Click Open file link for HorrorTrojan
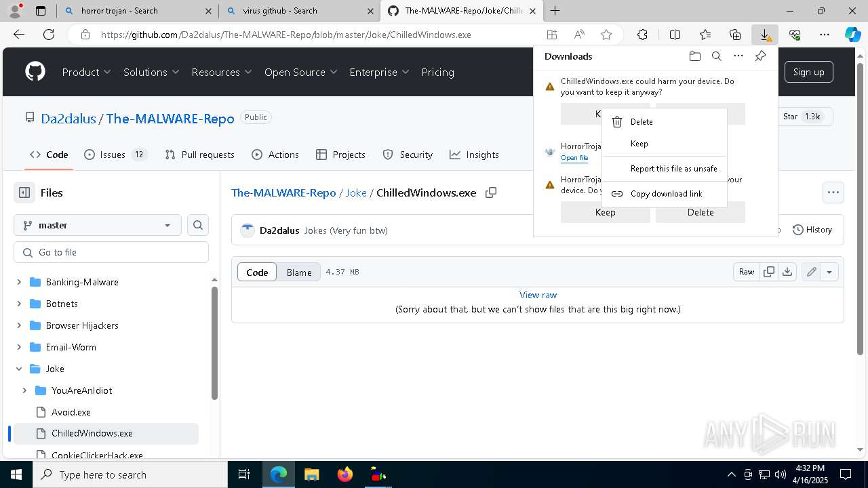The width and height of the screenshot is (868, 488). (x=574, y=158)
